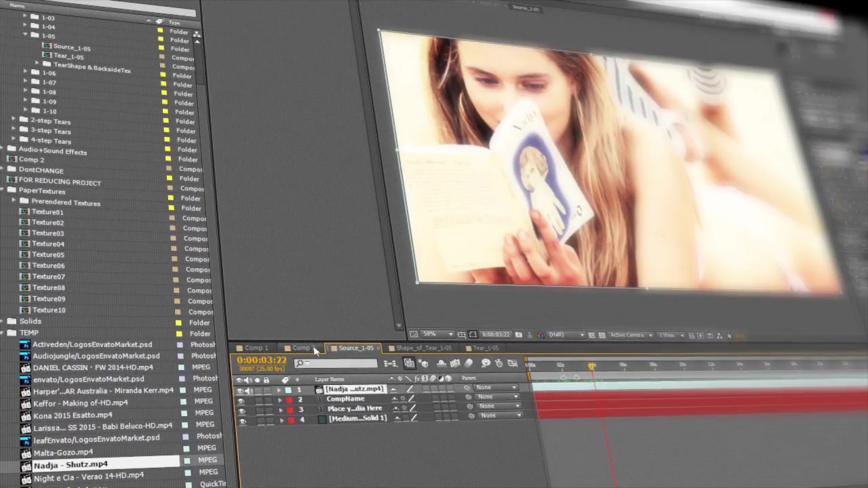This screenshot has height=488, width=868.
Task: Toggle shy switch for Medium Solid 1 layer
Action: (x=397, y=418)
